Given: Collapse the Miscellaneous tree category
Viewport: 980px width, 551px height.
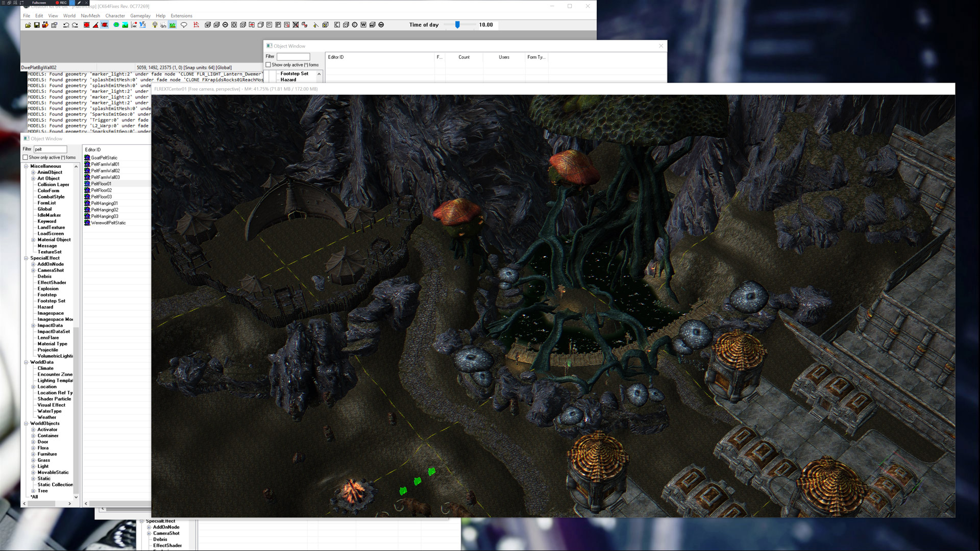Looking at the screenshot, I should tap(26, 166).
